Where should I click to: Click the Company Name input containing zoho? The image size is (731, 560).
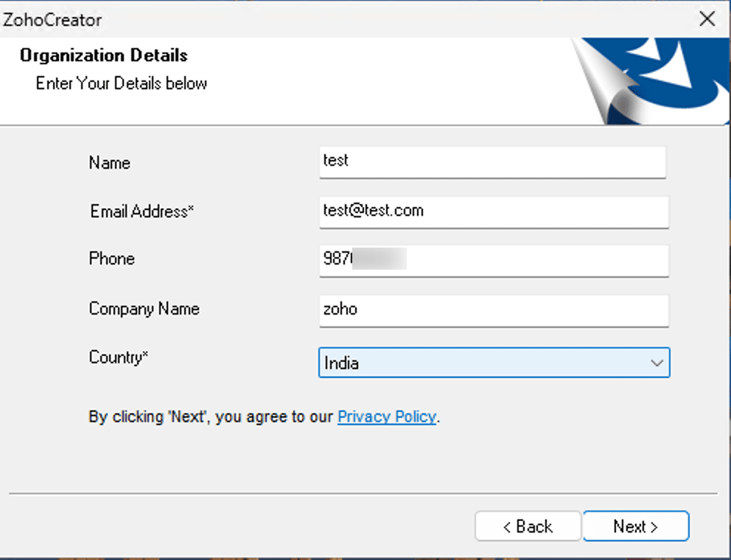[x=494, y=310]
